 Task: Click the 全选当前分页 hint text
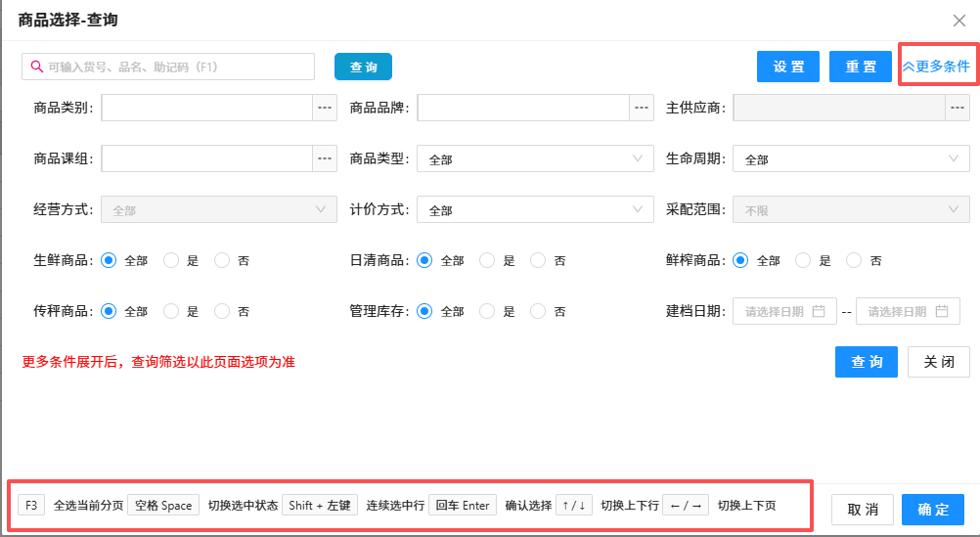pyautogui.click(x=88, y=505)
